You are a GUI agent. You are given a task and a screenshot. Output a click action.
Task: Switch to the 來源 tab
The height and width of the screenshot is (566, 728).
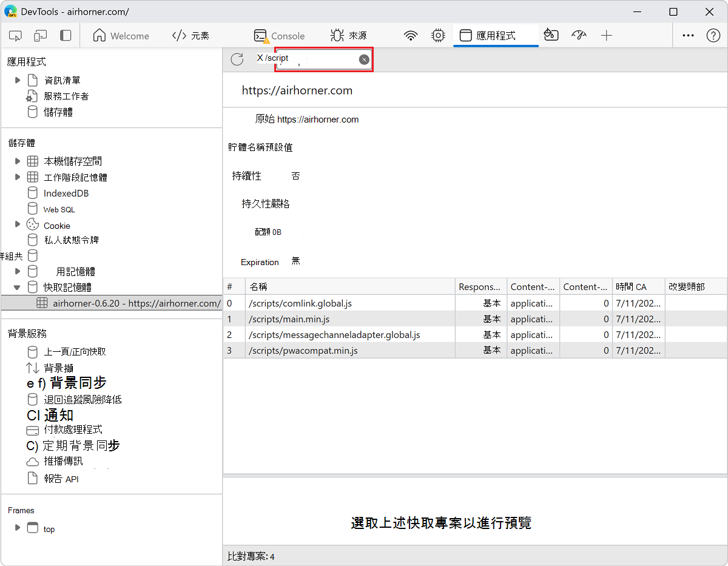click(x=349, y=36)
